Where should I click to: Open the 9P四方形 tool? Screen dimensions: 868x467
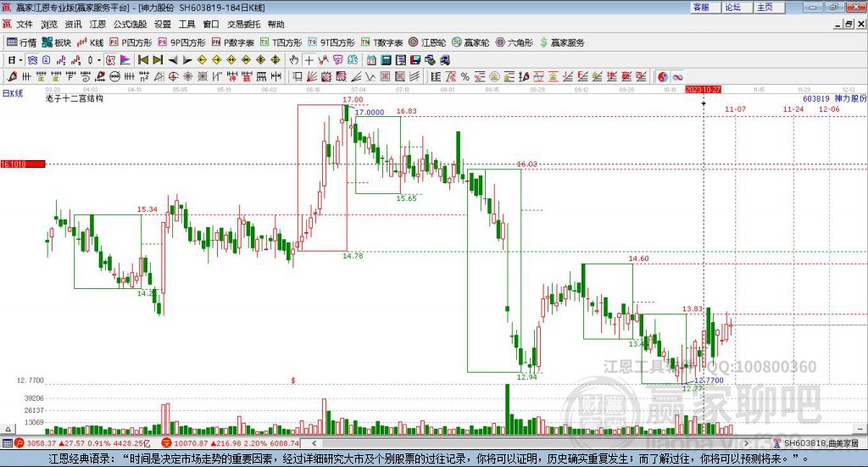tap(181, 42)
